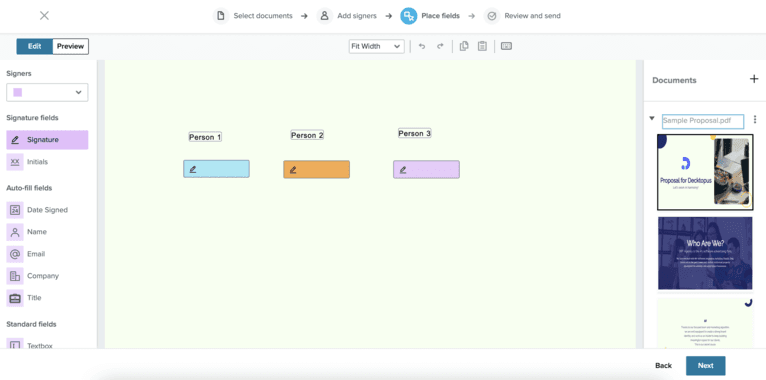766x380 pixels.
Task: Open the keyboard shortcuts icon
Action: tap(506, 46)
